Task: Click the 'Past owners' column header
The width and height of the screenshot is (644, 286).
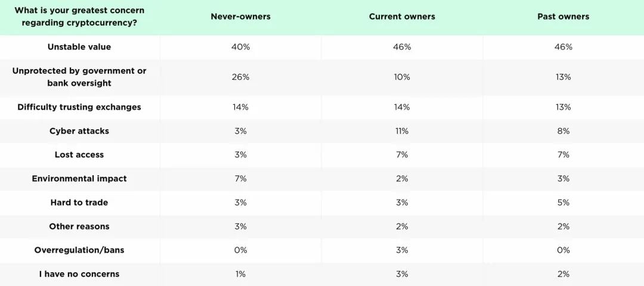Action: (563, 17)
